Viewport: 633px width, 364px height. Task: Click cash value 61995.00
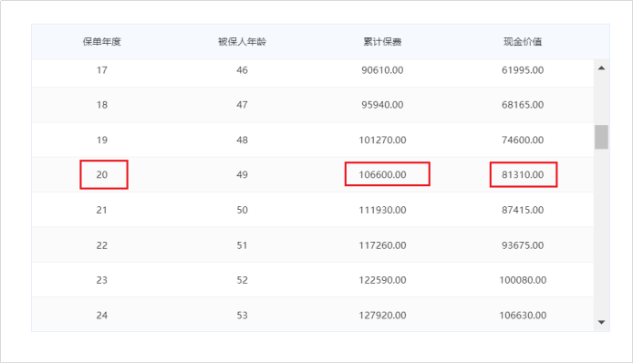523,70
